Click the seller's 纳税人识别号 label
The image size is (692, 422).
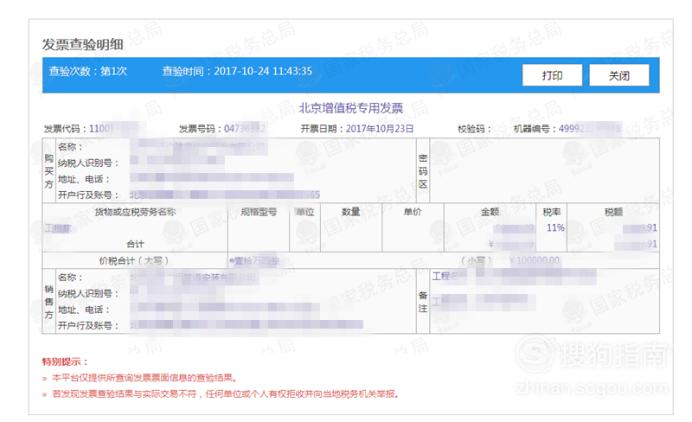coord(88,294)
